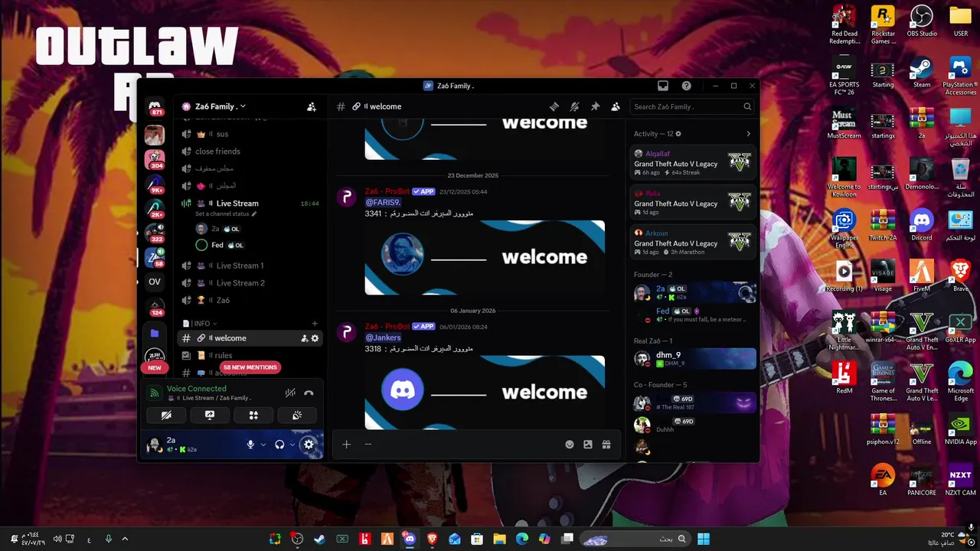The height and width of the screenshot is (551, 980).
Task: Open the emoji picker
Action: coord(570,445)
